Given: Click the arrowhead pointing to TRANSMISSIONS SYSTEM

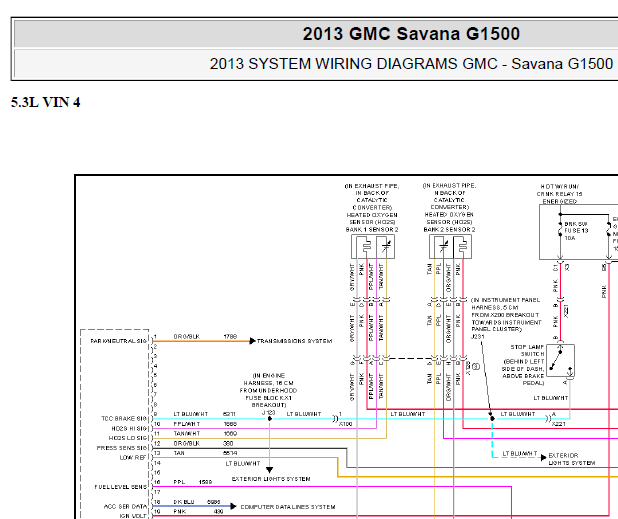Looking at the screenshot, I should [253, 341].
